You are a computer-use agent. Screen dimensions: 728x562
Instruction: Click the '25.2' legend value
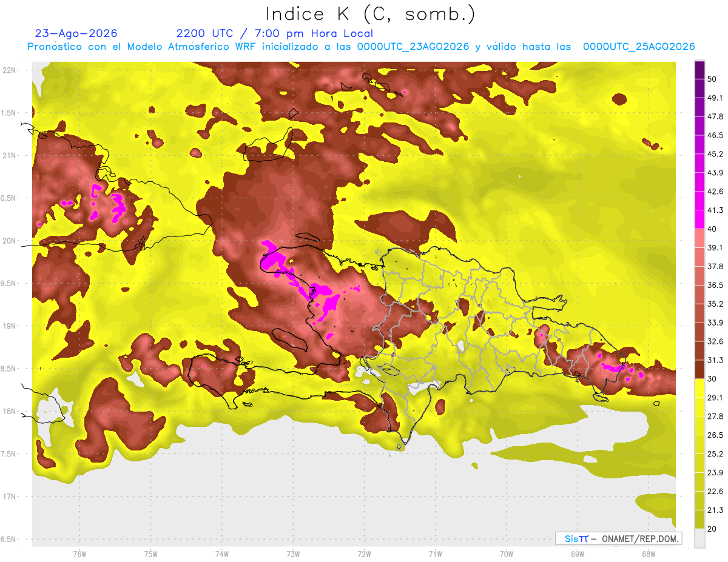[715, 454]
